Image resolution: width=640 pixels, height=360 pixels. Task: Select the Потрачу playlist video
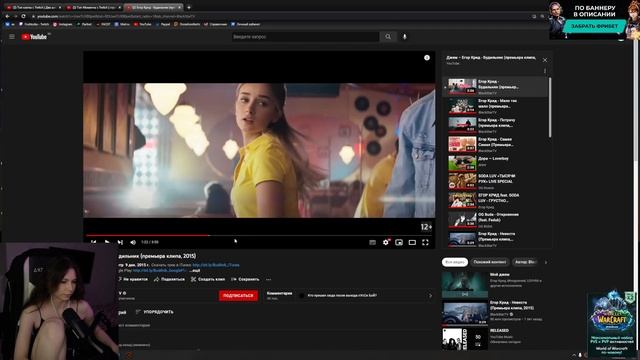[495, 125]
